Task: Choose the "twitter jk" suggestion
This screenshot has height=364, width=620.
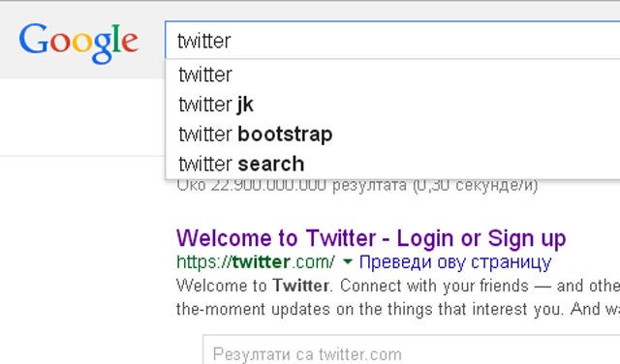Action: pos(392,105)
